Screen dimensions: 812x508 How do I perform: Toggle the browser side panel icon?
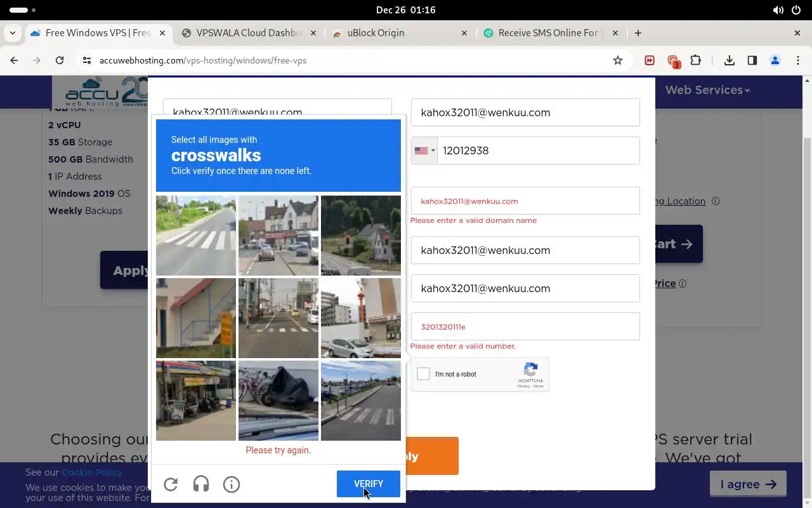tap(752, 60)
